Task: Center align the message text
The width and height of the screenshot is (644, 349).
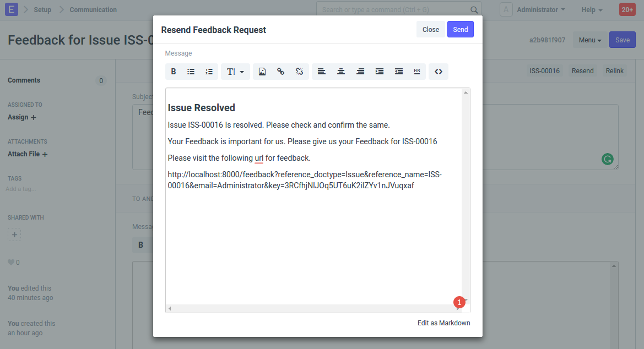Action: click(x=341, y=72)
